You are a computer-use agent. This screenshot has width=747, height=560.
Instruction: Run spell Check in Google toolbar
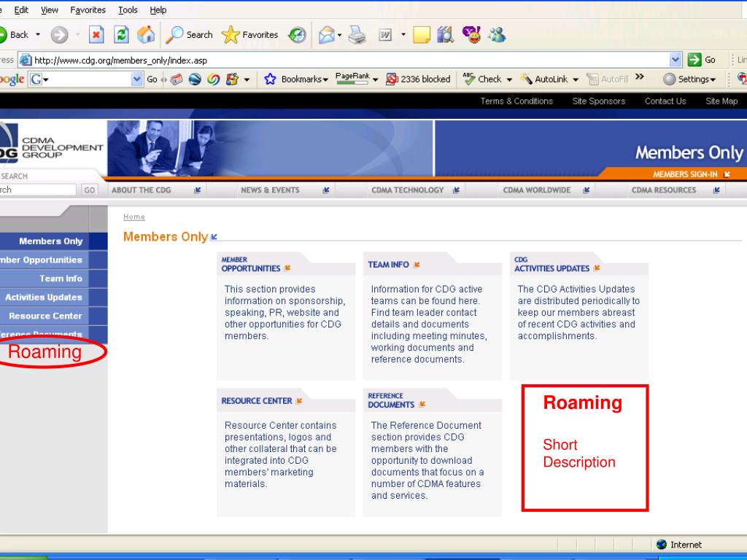click(483, 79)
